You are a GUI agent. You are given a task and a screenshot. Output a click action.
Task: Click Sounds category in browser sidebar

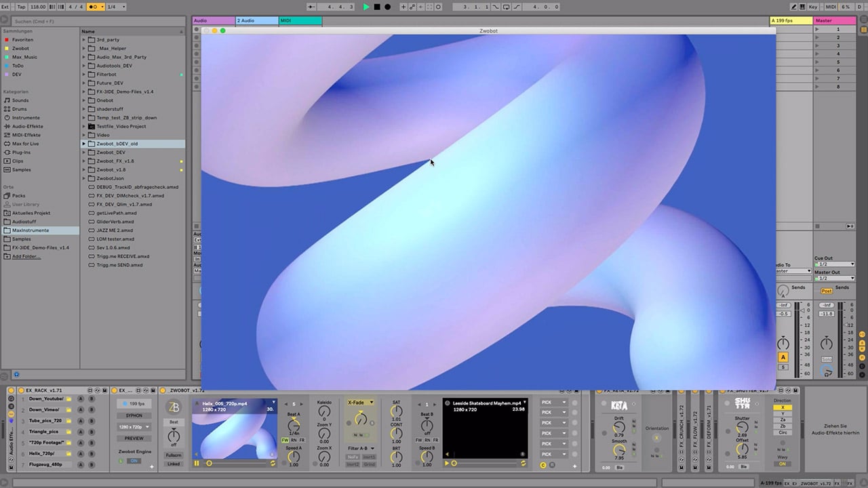[20, 100]
